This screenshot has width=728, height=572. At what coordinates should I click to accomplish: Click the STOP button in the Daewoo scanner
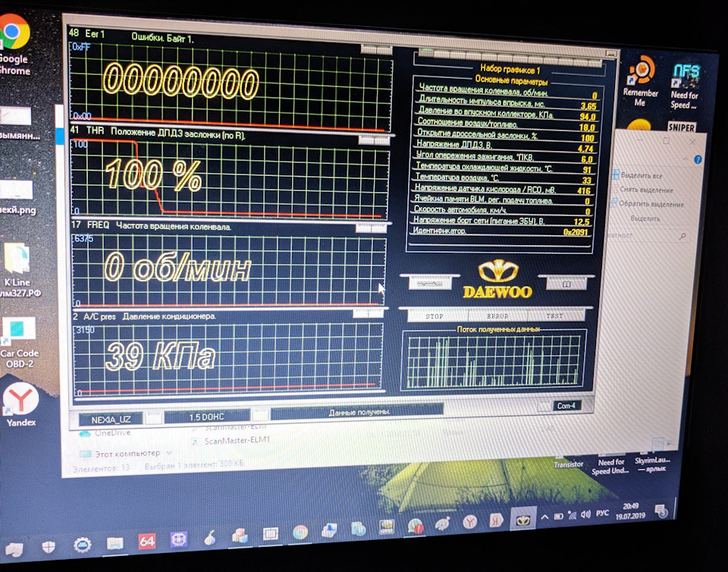click(435, 316)
